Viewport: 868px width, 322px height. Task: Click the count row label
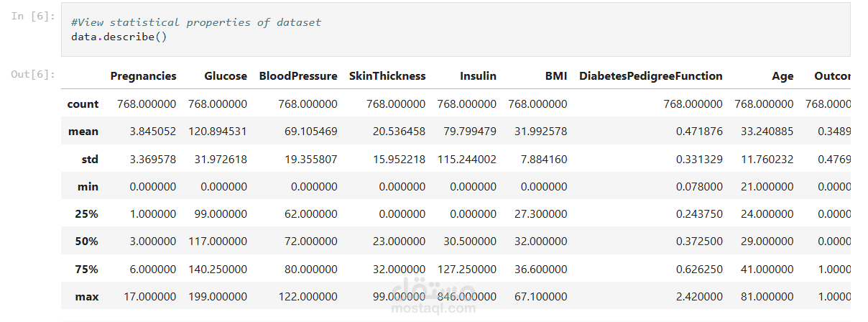83,104
